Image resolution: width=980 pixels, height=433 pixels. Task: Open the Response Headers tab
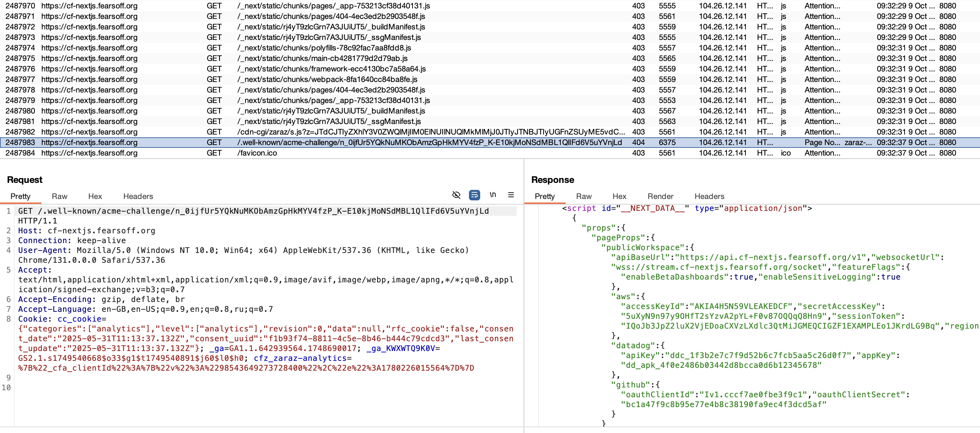pyautogui.click(x=709, y=196)
